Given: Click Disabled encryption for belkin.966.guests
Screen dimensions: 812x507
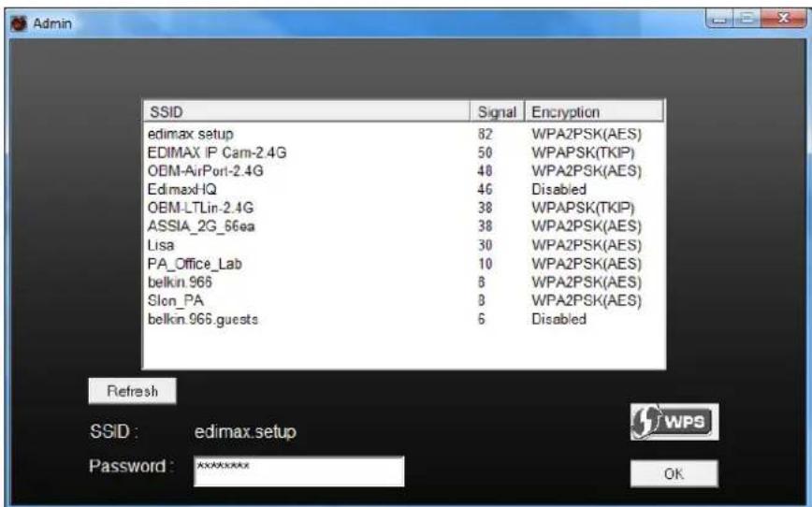Looking at the screenshot, I should click(558, 319).
